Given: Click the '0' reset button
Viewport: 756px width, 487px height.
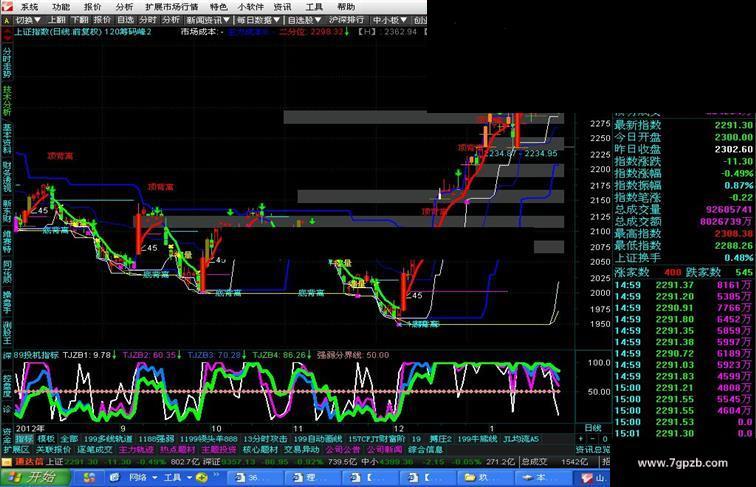Looking at the screenshot, I should click(605, 439).
